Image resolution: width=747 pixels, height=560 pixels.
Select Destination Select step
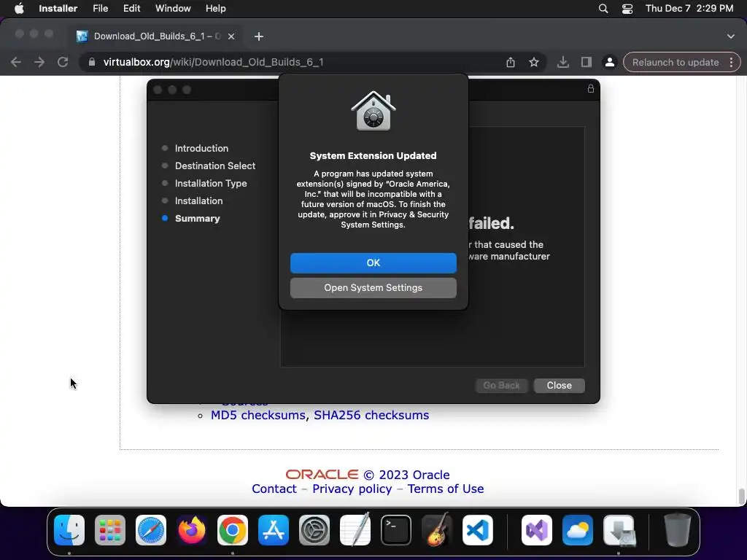tap(215, 166)
